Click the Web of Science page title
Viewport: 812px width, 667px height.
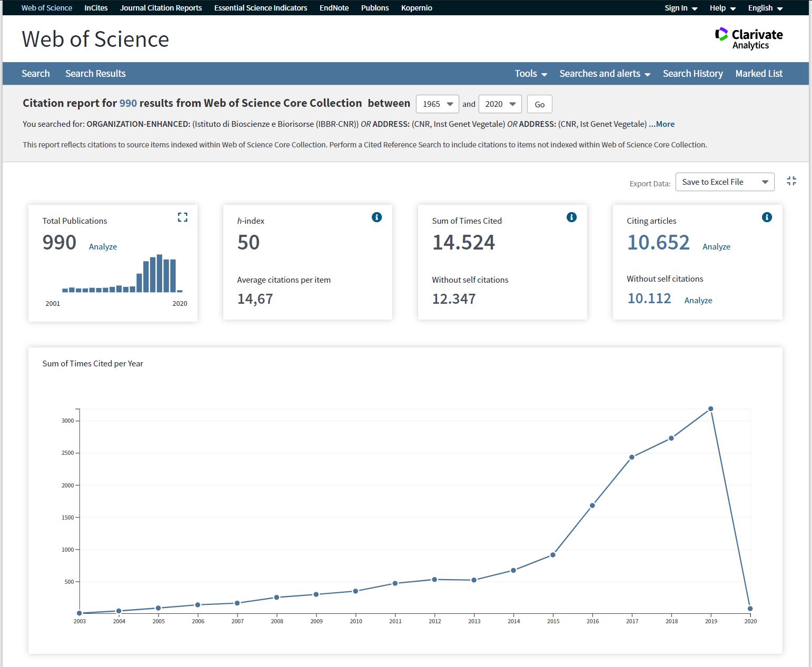(95, 39)
